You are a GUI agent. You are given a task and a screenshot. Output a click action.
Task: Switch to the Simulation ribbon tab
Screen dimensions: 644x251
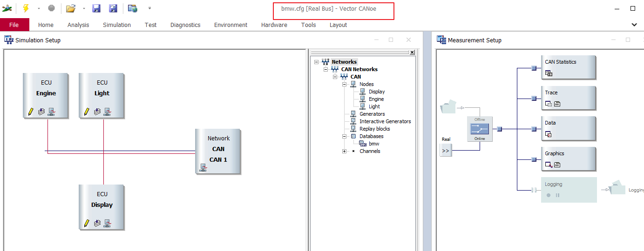pyautogui.click(x=117, y=25)
